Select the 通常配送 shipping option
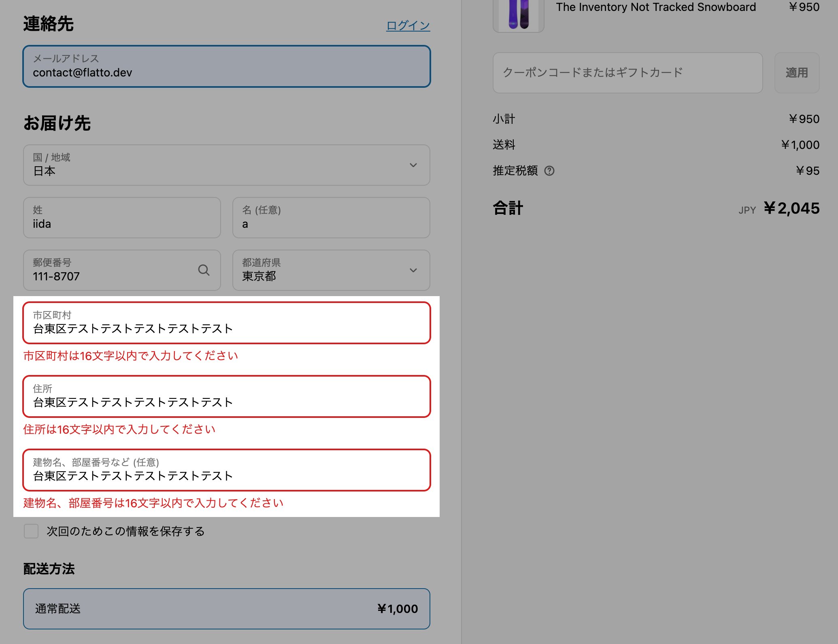The width and height of the screenshot is (838, 644). [226, 608]
